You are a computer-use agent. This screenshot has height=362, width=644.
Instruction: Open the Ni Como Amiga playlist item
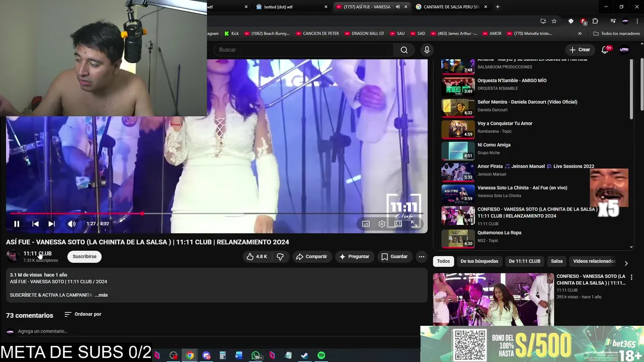(x=536, y=150)
